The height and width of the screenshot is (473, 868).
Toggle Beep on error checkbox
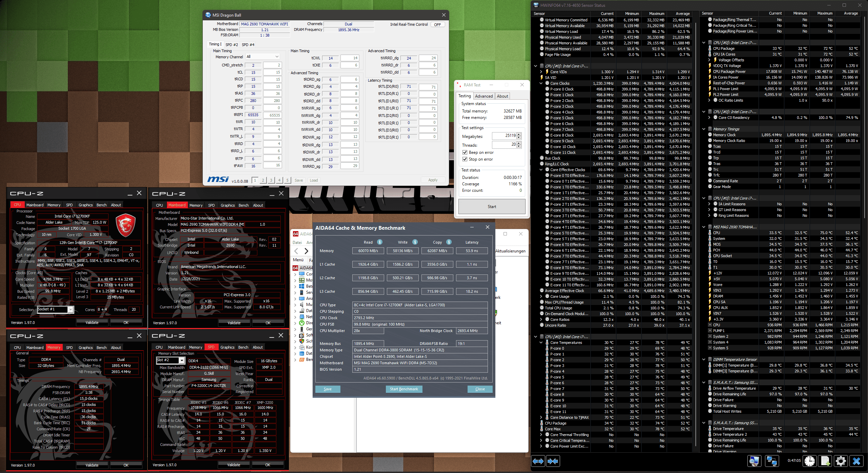(465, 152)
